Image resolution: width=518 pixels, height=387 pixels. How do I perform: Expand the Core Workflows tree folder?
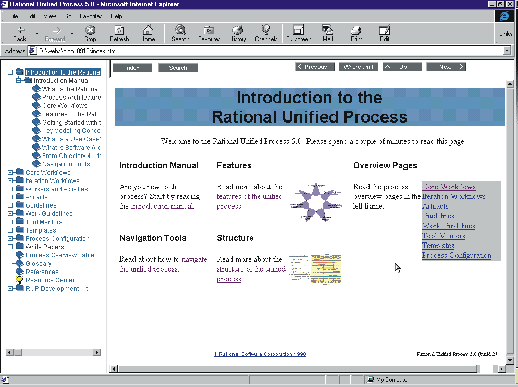[x=10, y=172]
